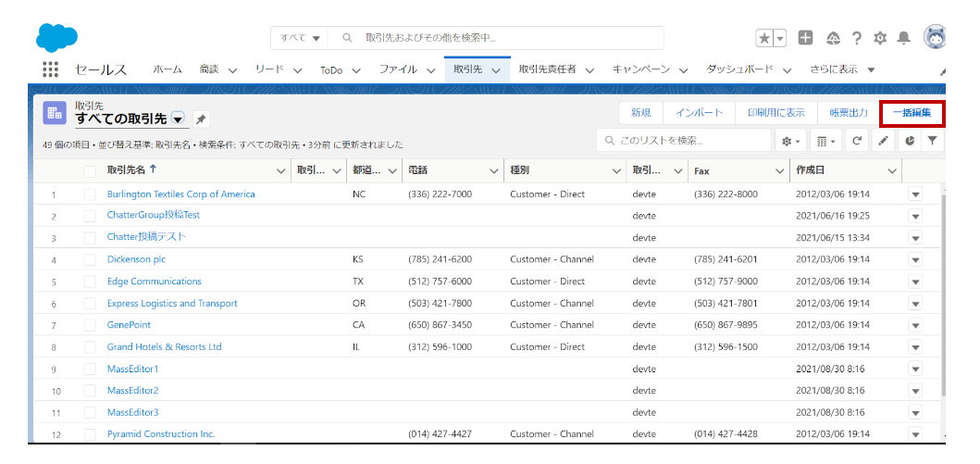Open the Chatter投稿テスト account link

point(147,237)
